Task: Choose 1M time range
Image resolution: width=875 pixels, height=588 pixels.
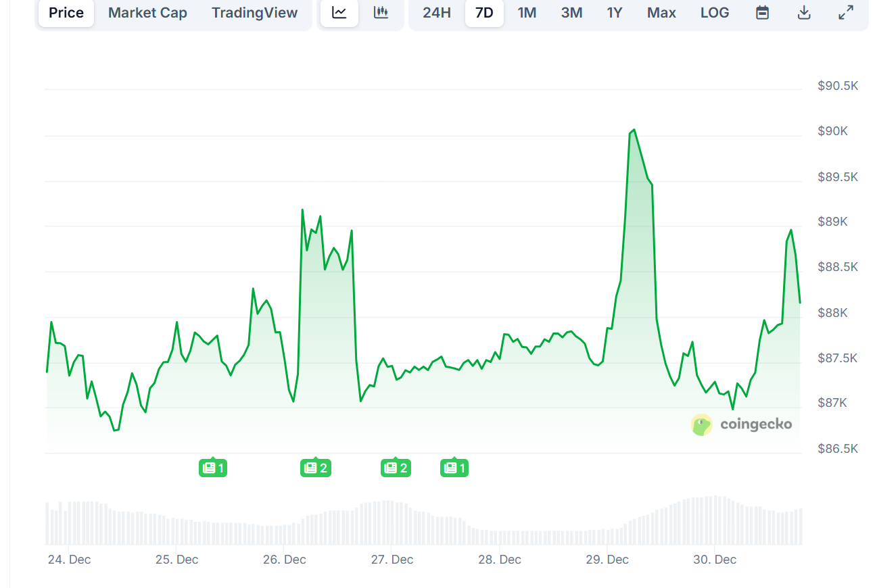Action: click(x=527, y=13)
